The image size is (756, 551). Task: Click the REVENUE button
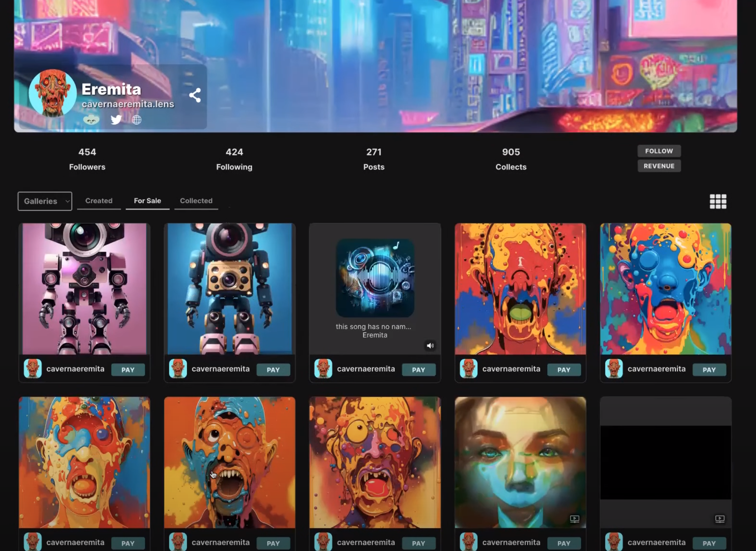tap(659, 166)
